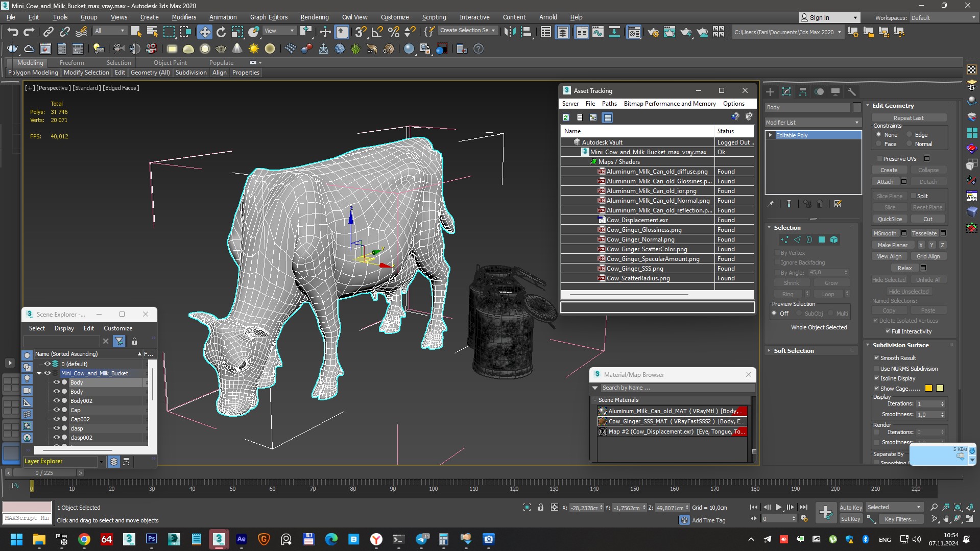Click the Make Planar button

(893, 245)
